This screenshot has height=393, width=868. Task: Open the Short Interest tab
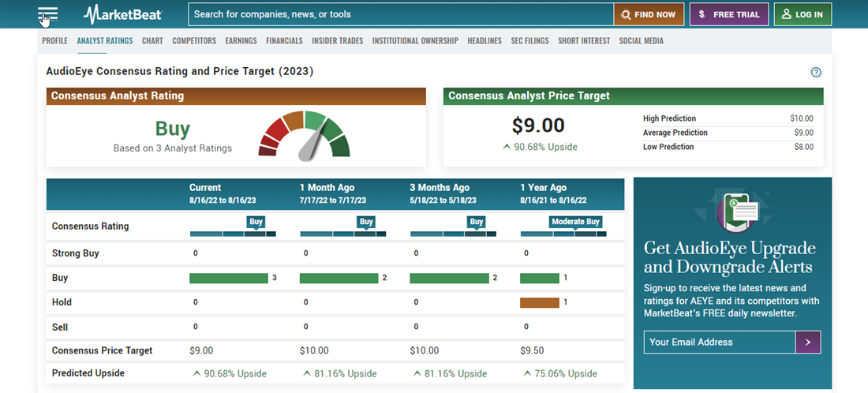[584, 41]
